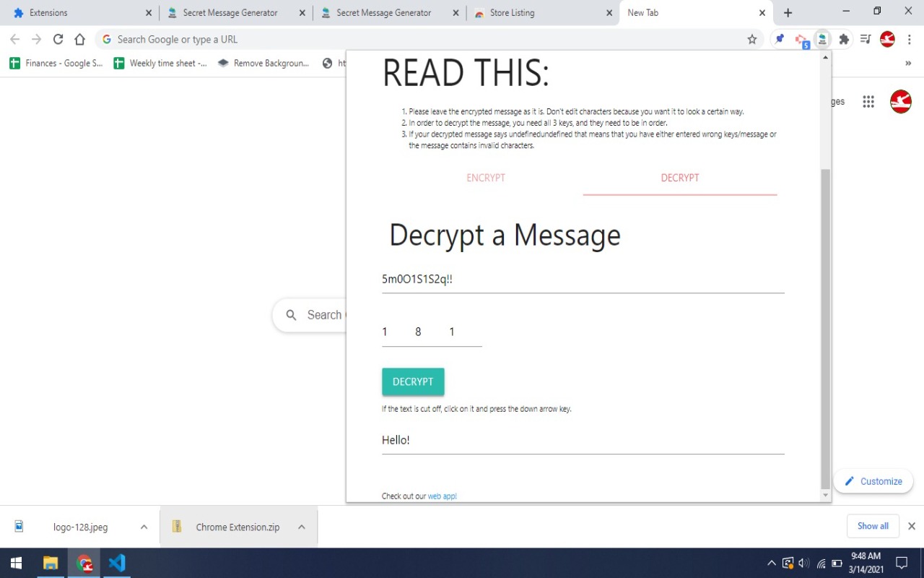The height and width of the screenshot is (578, 924).
Task: Open Chrome's three-dot menu
Action: coord(910,39)
